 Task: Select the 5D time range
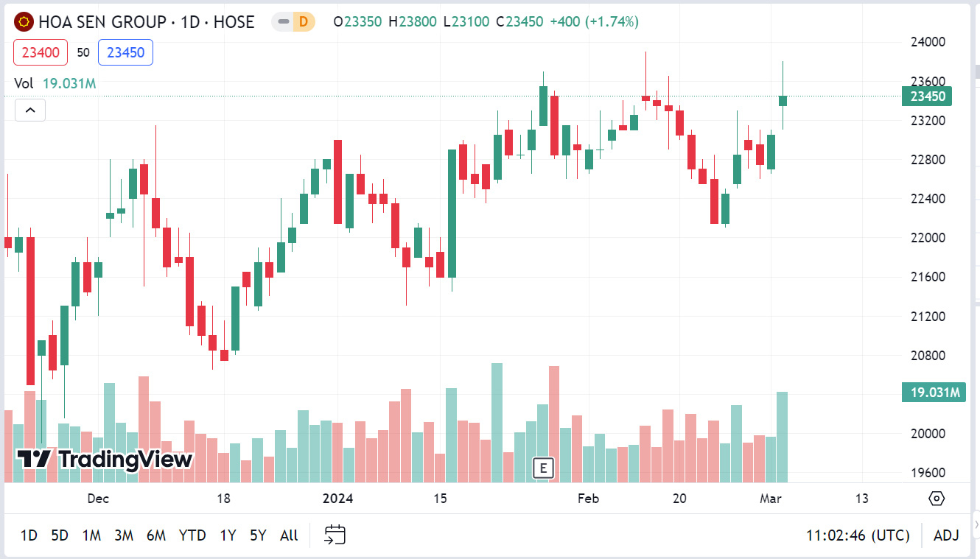pos(60,535)
